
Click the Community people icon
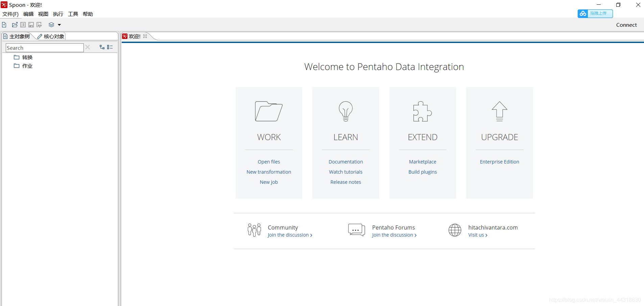click(x=254, y=230)
